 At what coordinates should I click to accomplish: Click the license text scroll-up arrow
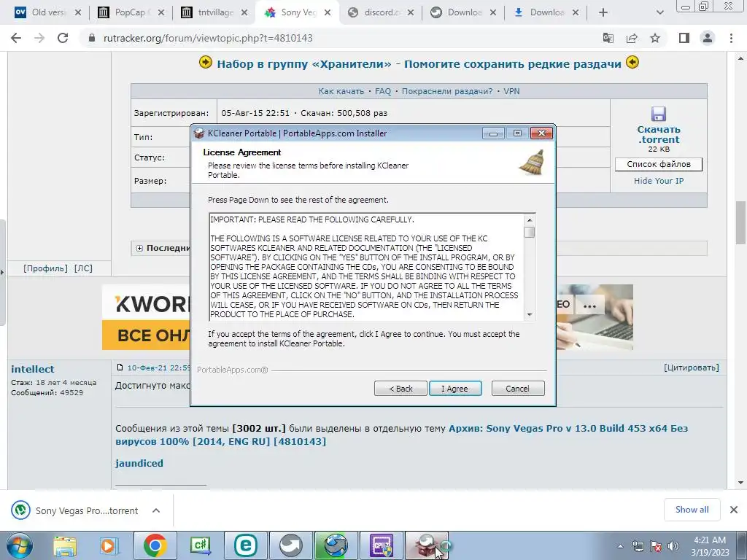530,220
